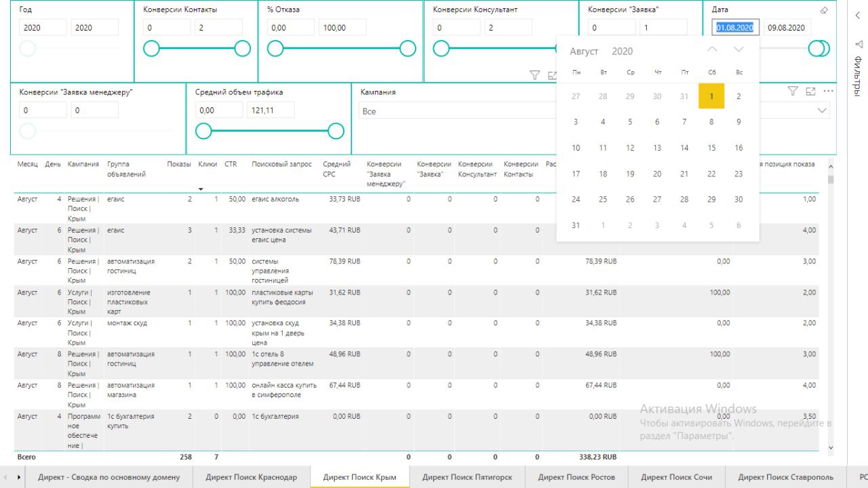Screen dimensions: 868x488
Task: Open more options ellipsis on Кампания slicer
Action: [828, 91]
